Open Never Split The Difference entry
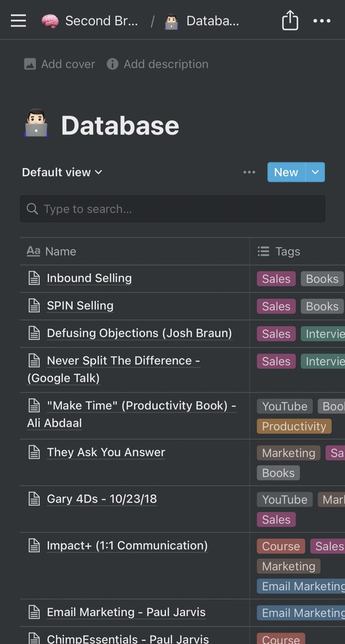This screenshot has width=345, height=644. pyautogui.click(x=114, y=369)
